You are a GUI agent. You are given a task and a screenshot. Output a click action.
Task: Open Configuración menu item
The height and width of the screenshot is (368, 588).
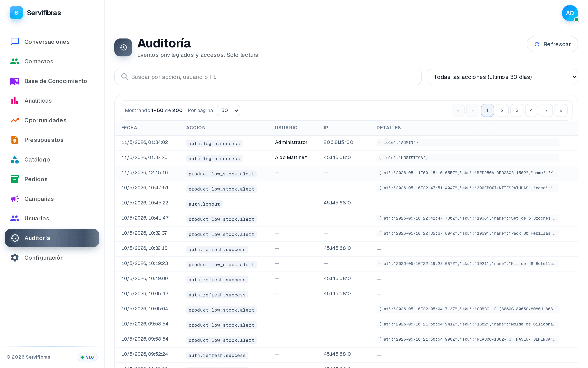[x=52, y=258]
